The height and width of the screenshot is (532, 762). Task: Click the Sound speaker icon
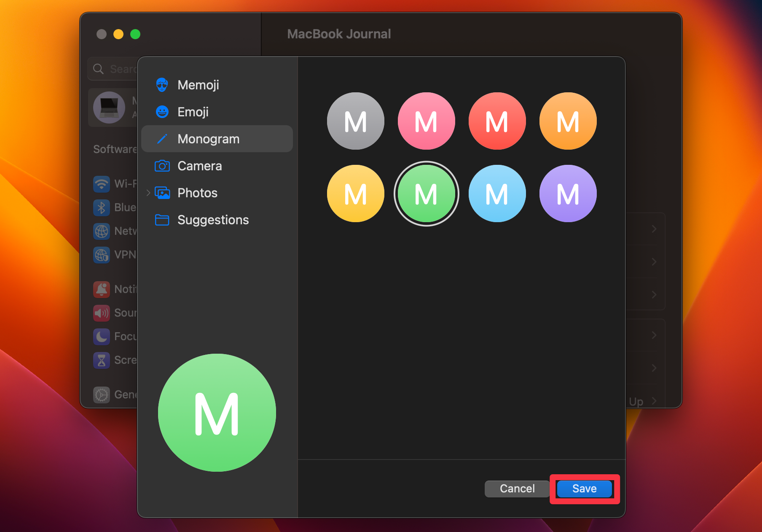coord(101,313)
